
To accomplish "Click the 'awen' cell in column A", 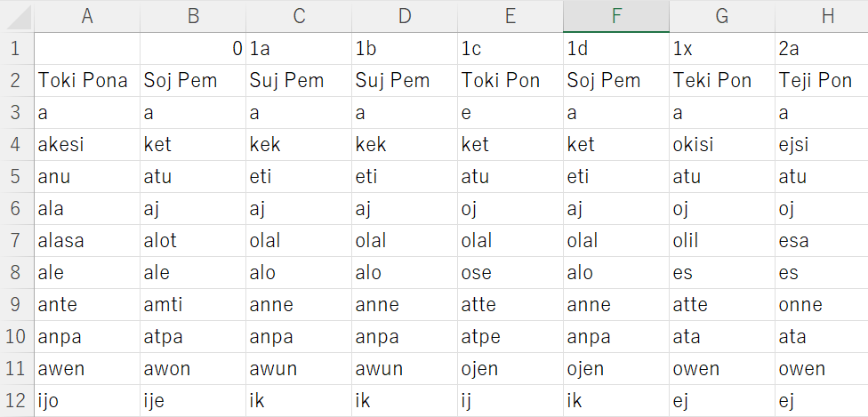I will tap(87, 369).
